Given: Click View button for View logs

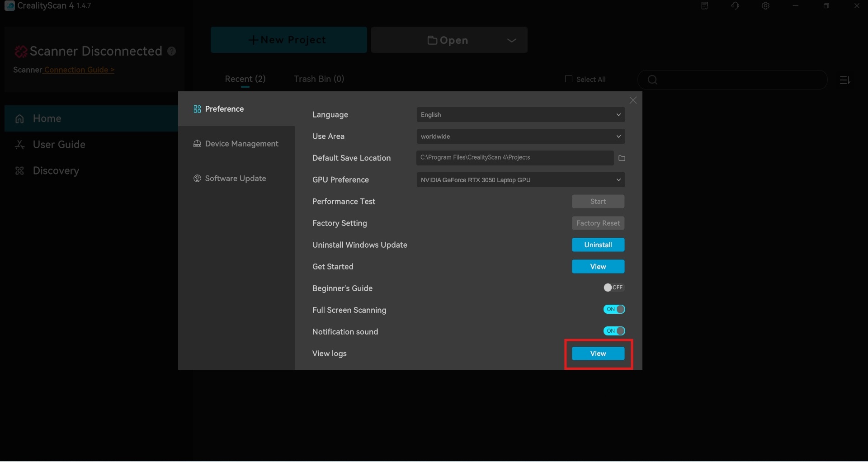Looking at the screenshot, I should click(598, 354).
